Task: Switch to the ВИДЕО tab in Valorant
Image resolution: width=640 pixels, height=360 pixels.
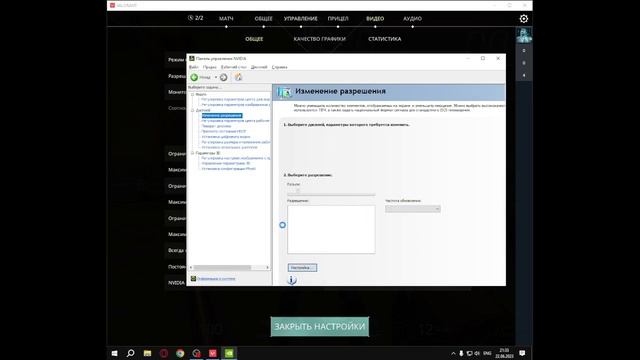Action: coord(375,19)
